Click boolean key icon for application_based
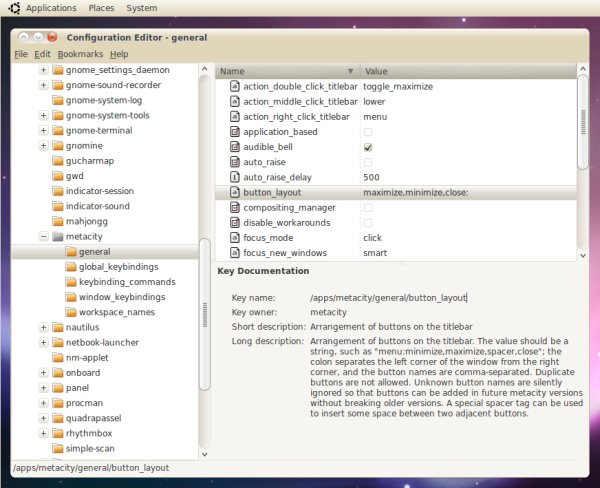This screenshot has height=488, width=600. pyautogui.click(x=235, y=132)
